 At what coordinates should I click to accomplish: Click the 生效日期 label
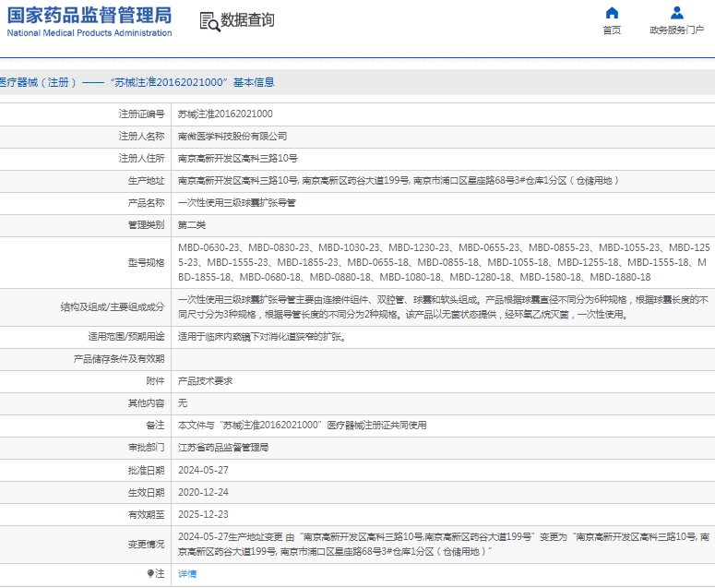[146, 493]
